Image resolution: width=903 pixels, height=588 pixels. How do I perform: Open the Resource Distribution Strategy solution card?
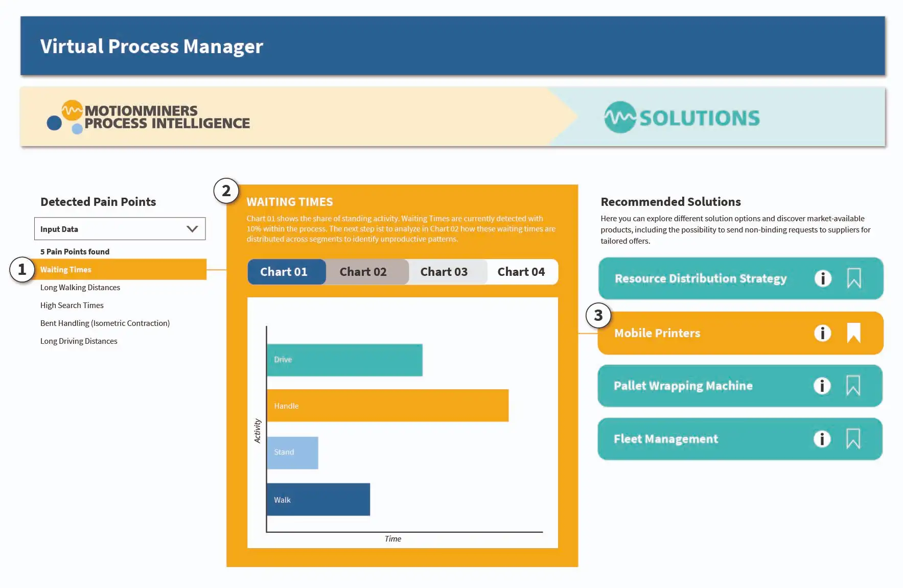pos(700,278)
